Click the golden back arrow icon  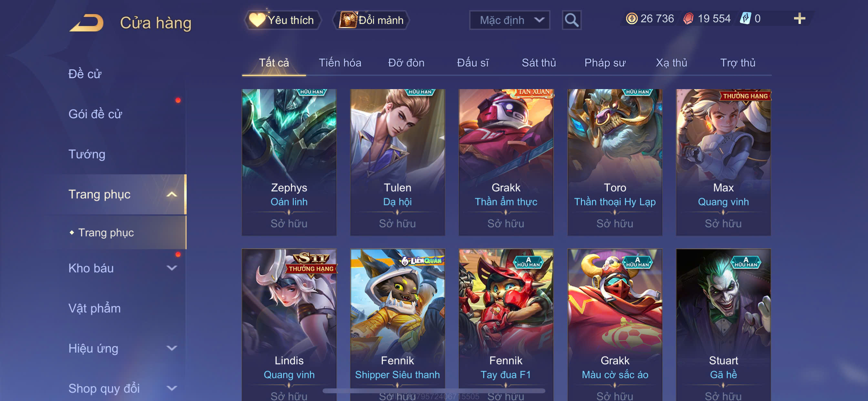coord(87,23)
